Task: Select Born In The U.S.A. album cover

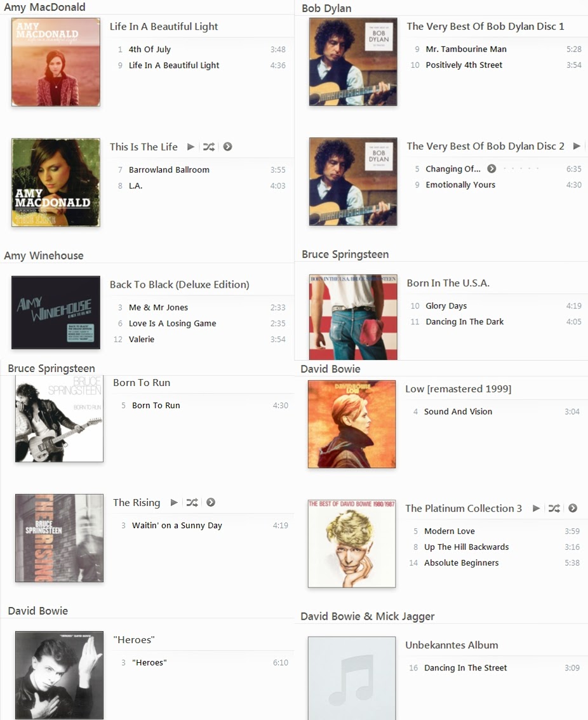Action: click(x=353, y=317)
